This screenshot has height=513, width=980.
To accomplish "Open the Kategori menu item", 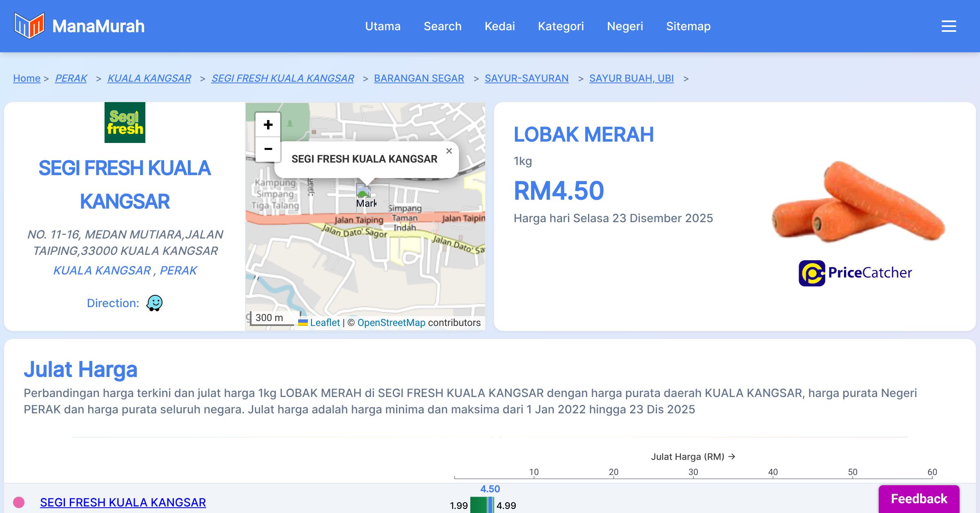I will pos(561,26).
